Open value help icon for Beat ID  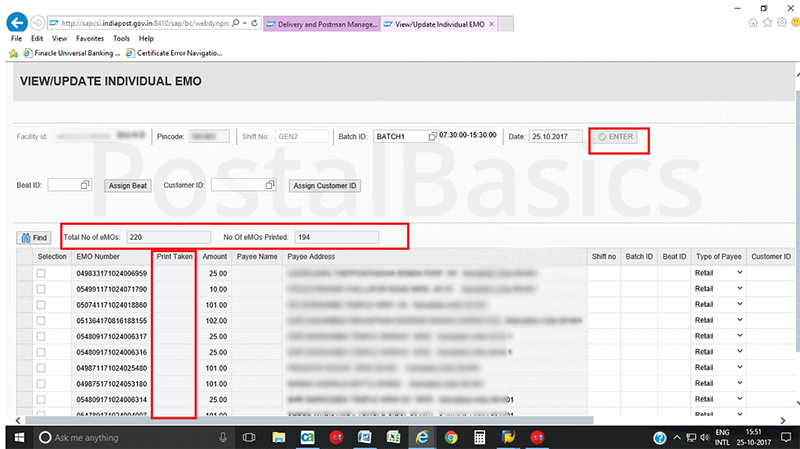click(x=85, y=185)
